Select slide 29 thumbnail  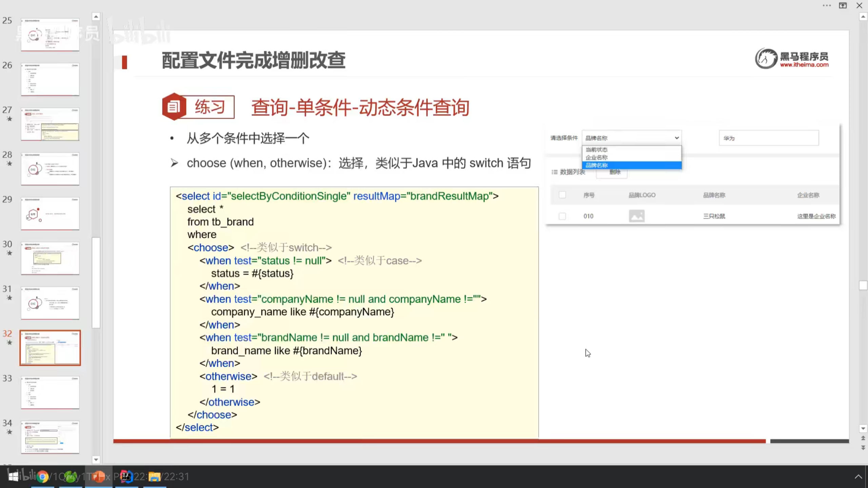pos(50,213)
